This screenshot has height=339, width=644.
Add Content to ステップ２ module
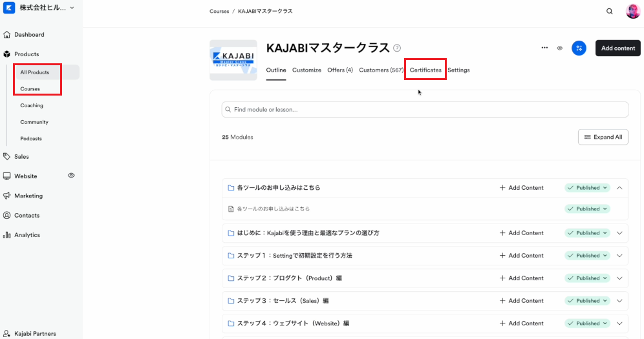tap(522, 278)
